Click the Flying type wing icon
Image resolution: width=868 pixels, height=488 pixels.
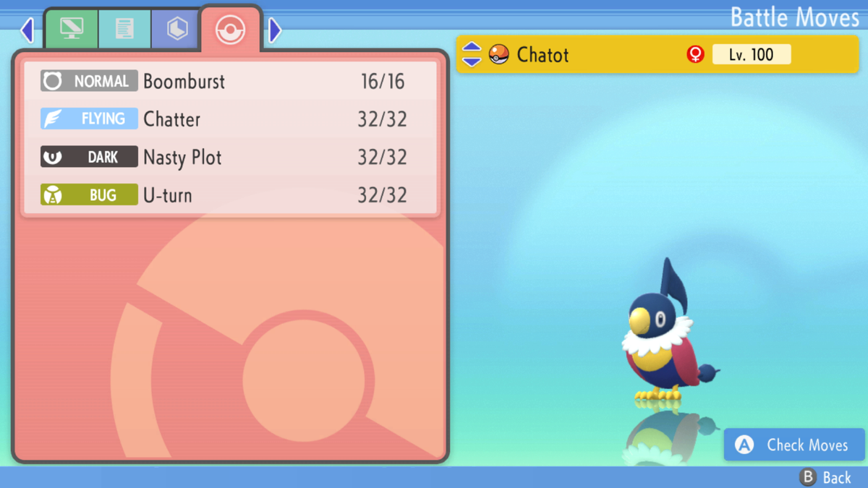[52, 119]
